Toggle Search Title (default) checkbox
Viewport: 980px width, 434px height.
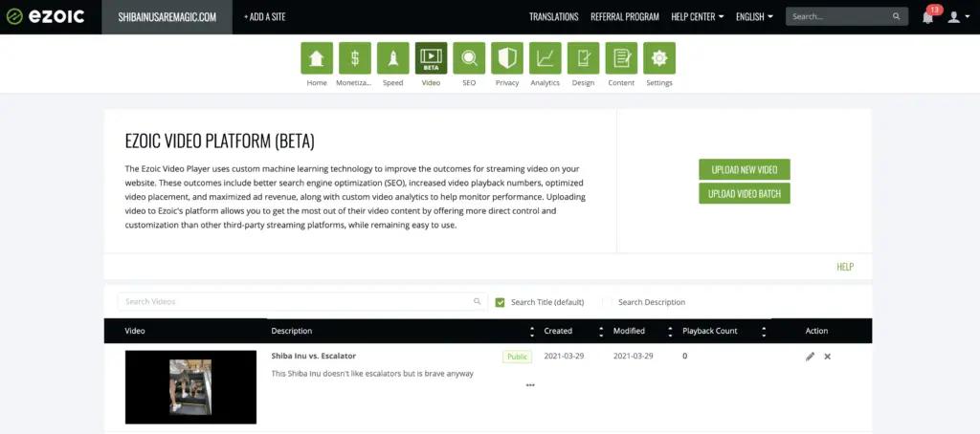pos(500,302)
